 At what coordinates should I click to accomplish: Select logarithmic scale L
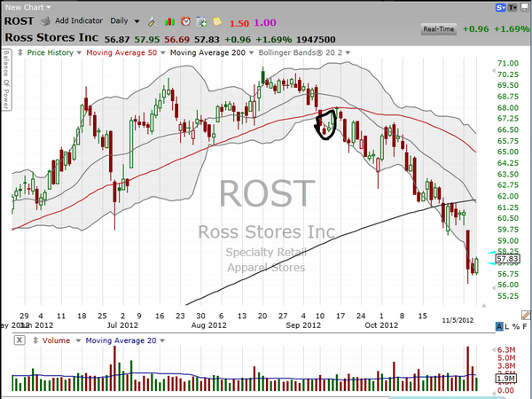click(x=507, y=326)
